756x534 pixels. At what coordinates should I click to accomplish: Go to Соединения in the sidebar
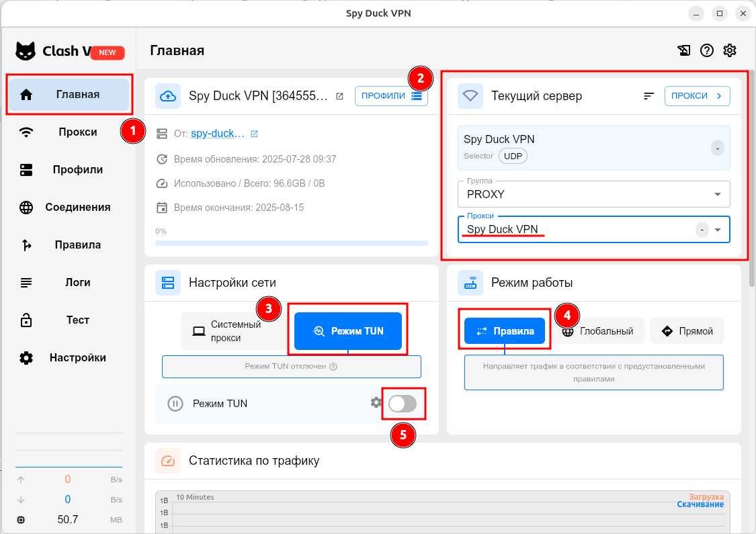(77, 208)
